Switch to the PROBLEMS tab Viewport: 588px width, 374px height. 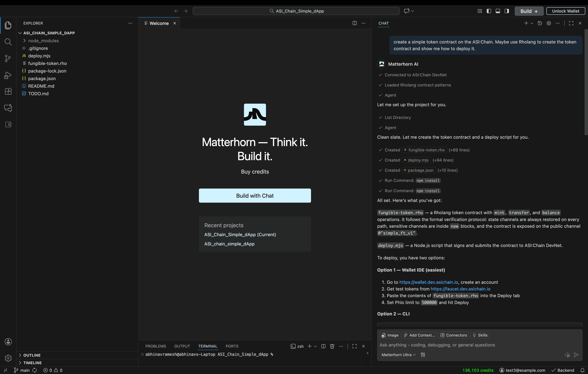coord(156,346)
